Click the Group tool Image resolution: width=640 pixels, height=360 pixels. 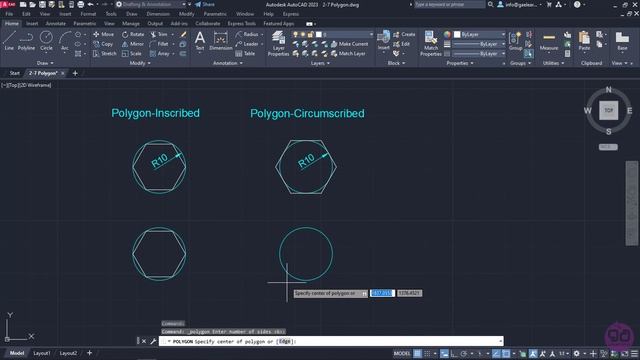click(x=516, y=41)
